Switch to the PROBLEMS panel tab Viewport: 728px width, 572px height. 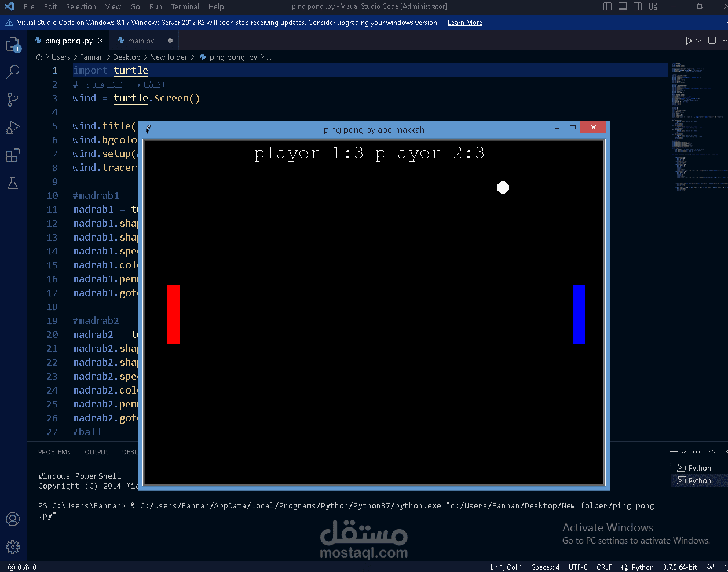(x=54, y=452)
